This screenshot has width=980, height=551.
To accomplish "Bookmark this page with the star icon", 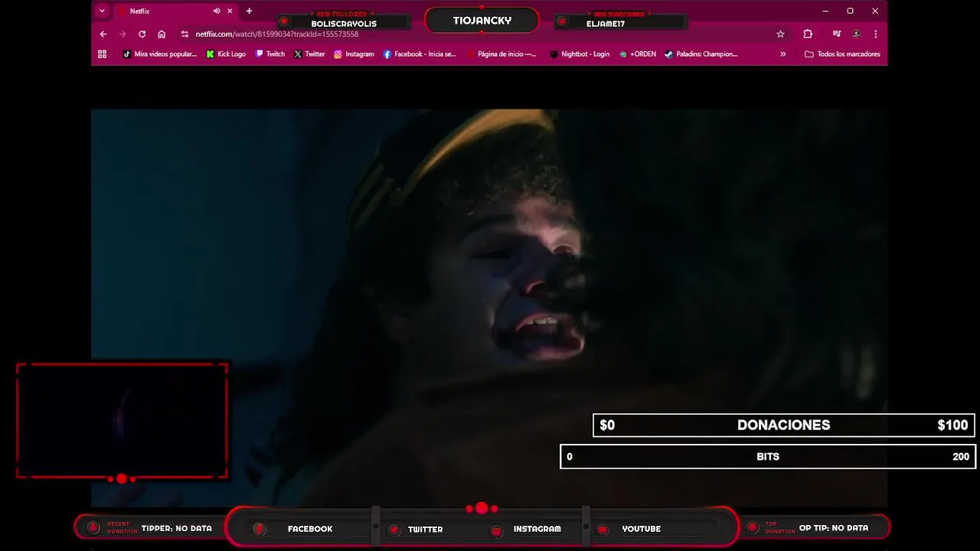I will point(780,34).
